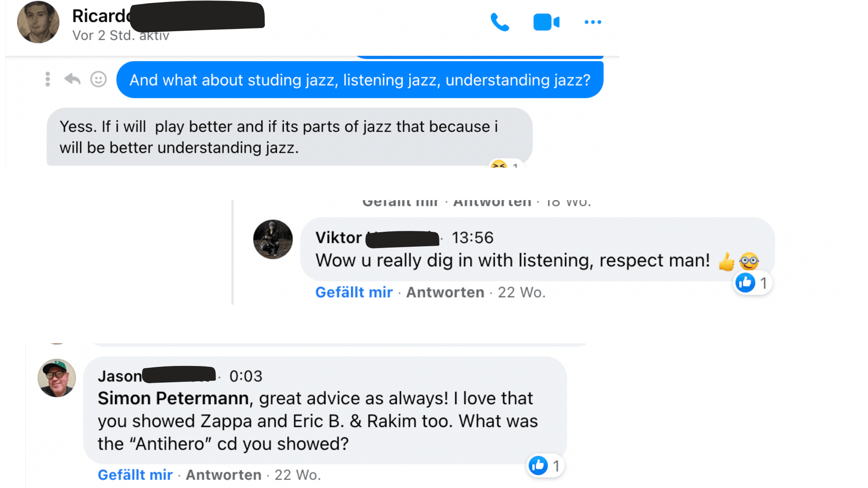The image size is (868, 488).
Task: View like reactions on Jason's comment
Action: coord(545,466)
